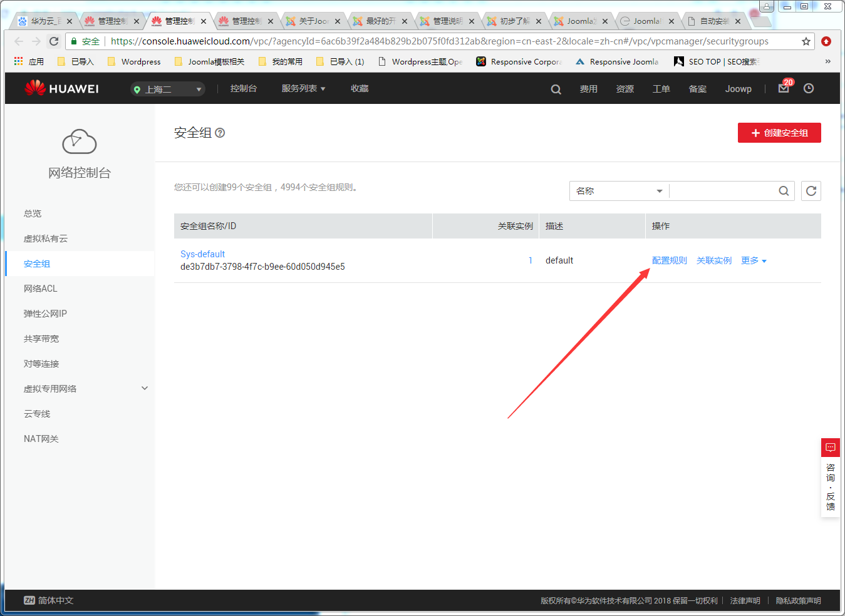Click inside the name search input field
The height and width of the screenshot is (616, 845).
(720, 190)
